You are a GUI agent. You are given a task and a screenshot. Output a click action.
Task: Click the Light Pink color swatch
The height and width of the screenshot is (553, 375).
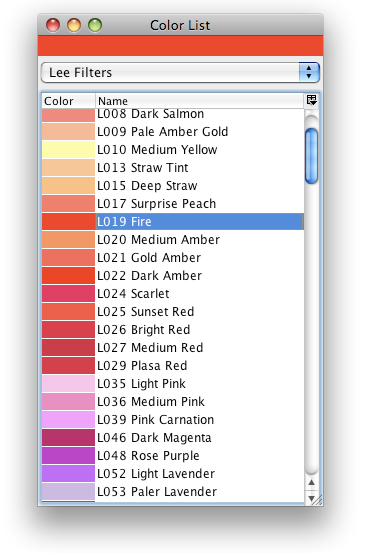point(68,383)
